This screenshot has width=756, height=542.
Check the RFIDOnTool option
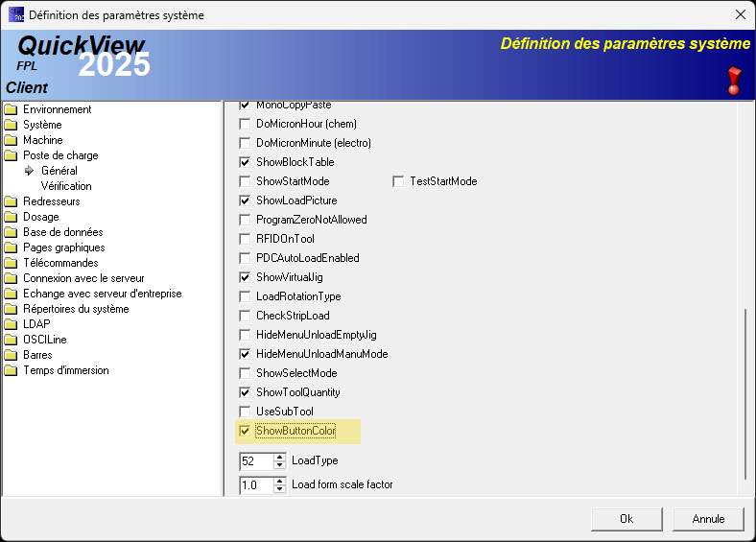(245, 239)
